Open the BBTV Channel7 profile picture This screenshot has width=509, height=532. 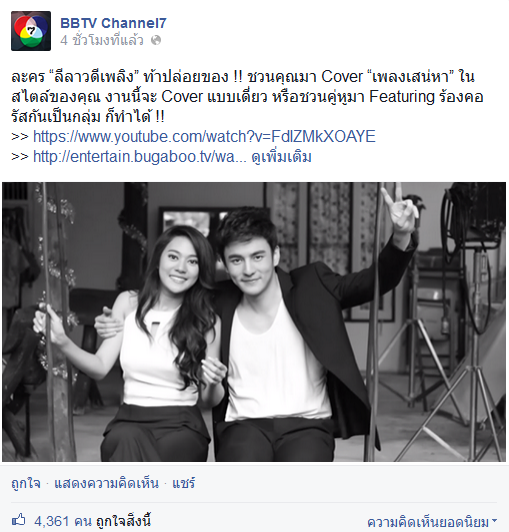(x=31, y=31)
